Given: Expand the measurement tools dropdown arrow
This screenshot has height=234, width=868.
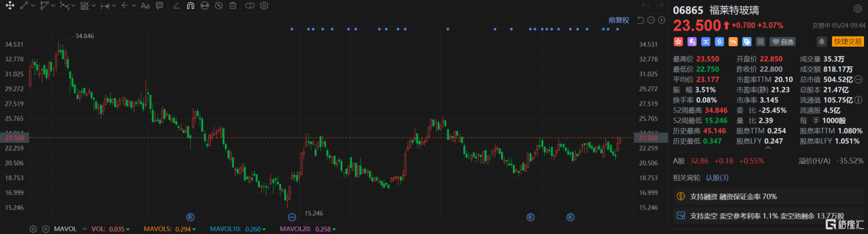Looking at the screenshot, I should coord(114,6).
